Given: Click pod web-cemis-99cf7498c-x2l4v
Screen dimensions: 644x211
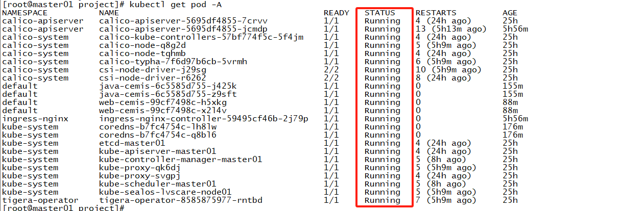Looking at the screenshot, I should [163, 111].
